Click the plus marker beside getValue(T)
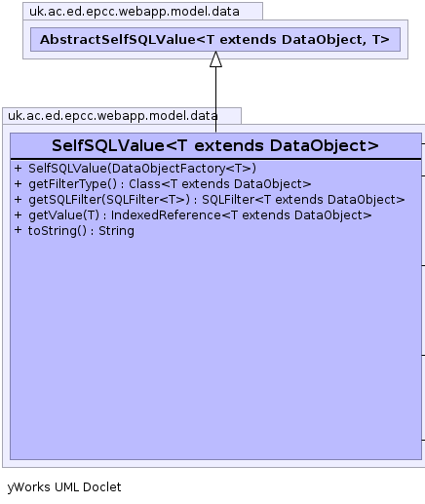 [x=18, y=214]
